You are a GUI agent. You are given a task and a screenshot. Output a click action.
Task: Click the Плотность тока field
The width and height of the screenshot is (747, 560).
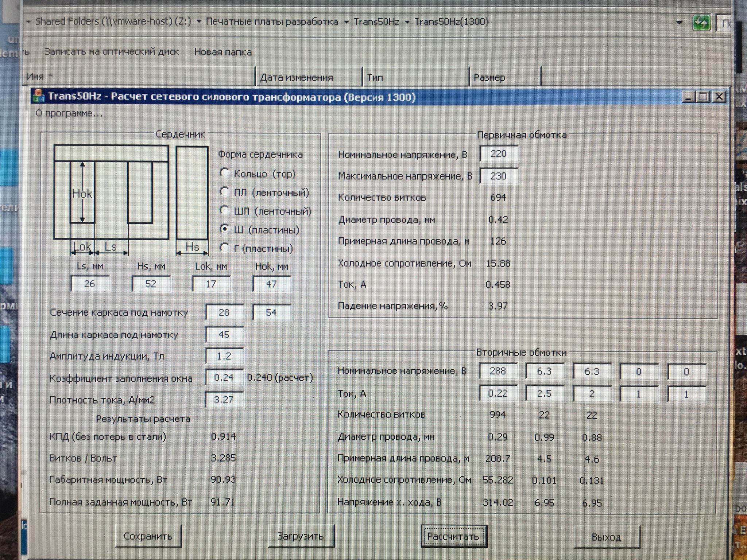(224, 400)
